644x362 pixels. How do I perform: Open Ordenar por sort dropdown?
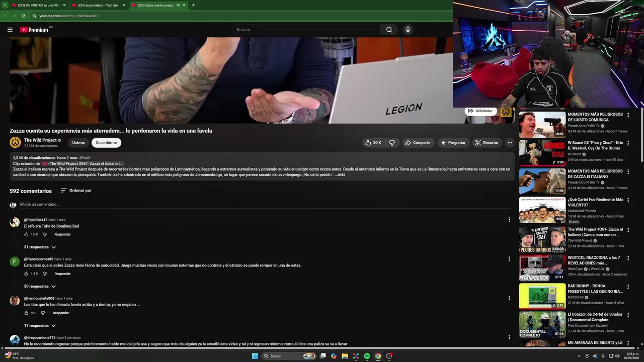pos(76,191)
